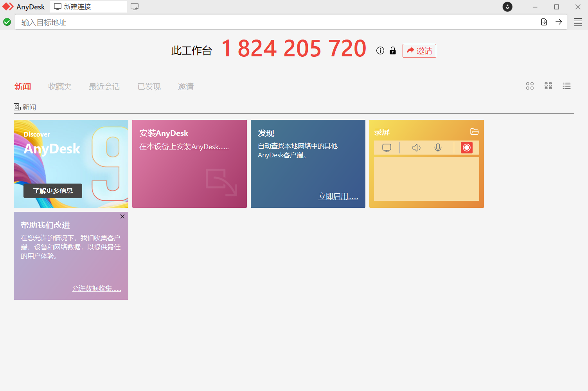
Task: Start a screen recording with the red record button
Action: pos(466,148)
